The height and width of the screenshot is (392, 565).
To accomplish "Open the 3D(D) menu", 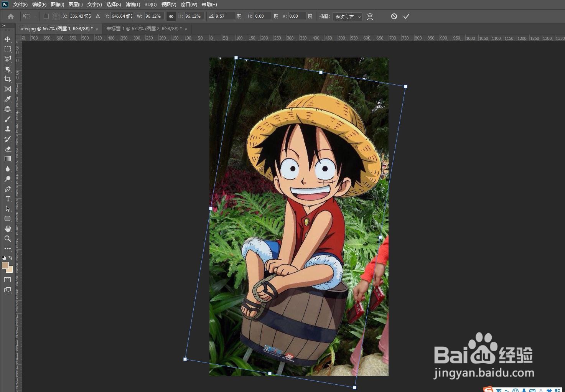I will [151, 5].
